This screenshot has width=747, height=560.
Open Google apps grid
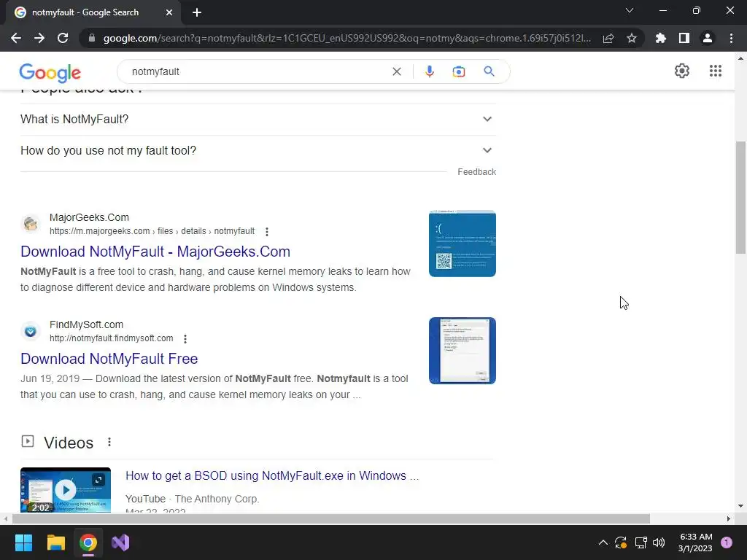715,71
